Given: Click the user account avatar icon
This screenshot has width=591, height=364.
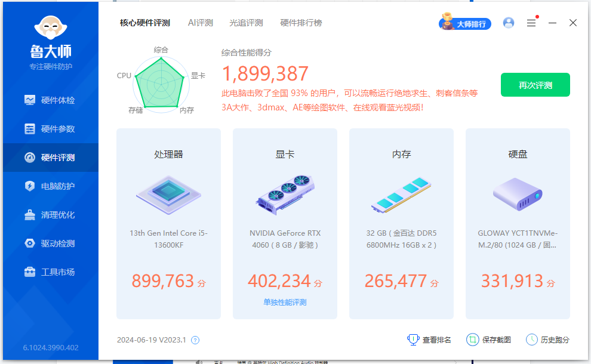Looking at the screenshot, I should 509,23.
